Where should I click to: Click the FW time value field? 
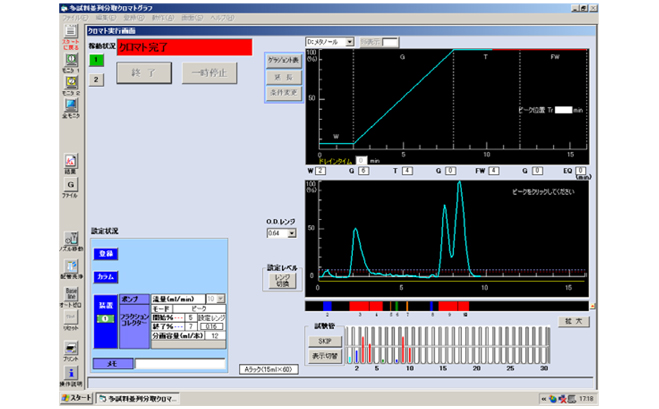pos(493,171)
